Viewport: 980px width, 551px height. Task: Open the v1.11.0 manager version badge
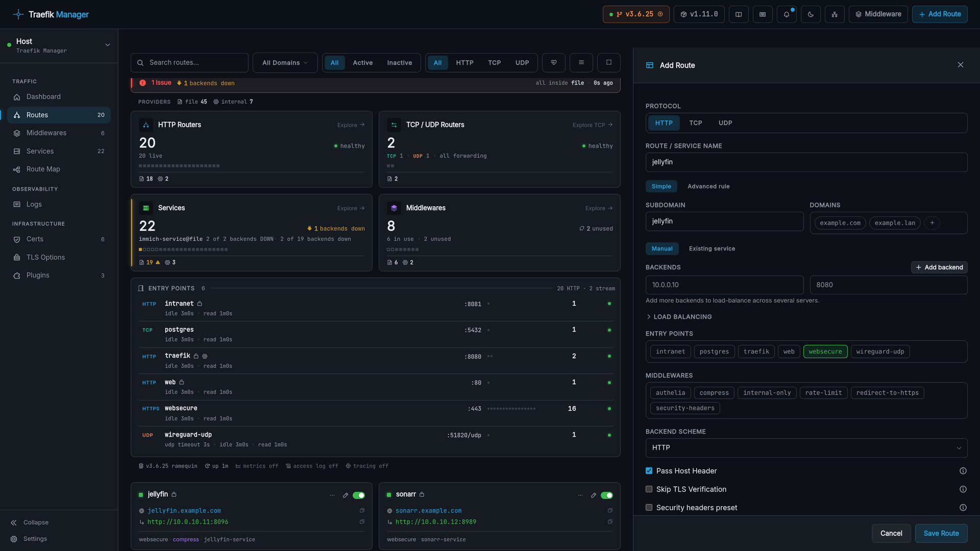[699, 14]
